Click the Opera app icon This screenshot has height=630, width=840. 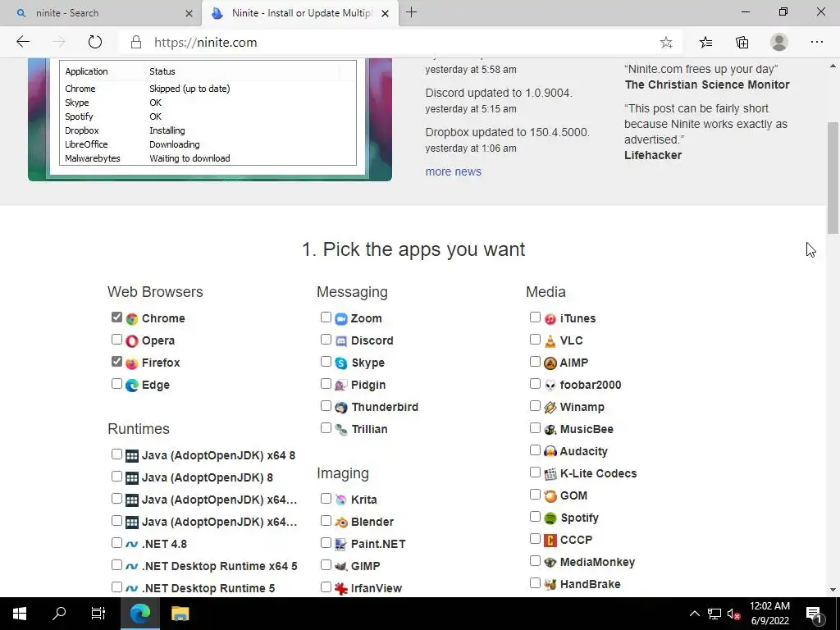coord(132,340)
